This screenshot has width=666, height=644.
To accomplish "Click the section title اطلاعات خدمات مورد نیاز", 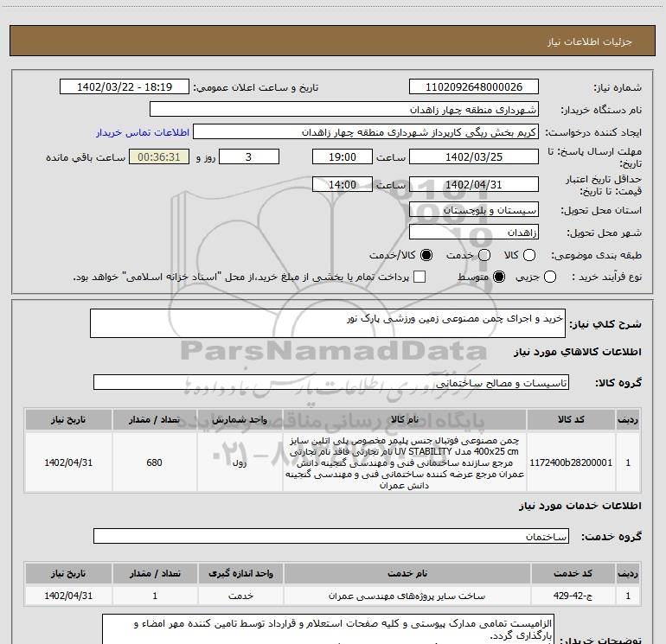I will pyautogui.click(x=580, y=506).
